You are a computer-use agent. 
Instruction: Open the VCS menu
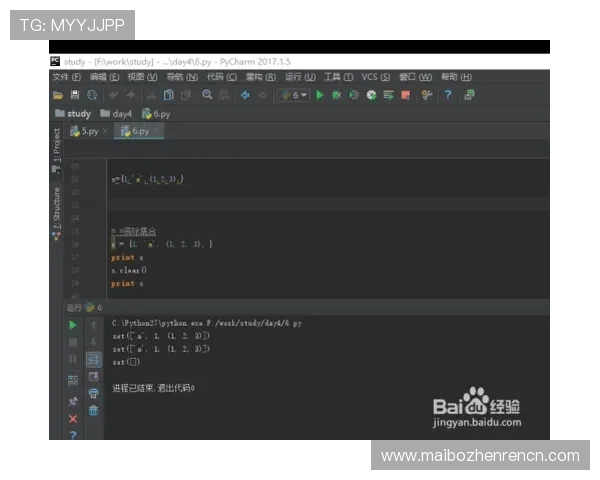376,77
